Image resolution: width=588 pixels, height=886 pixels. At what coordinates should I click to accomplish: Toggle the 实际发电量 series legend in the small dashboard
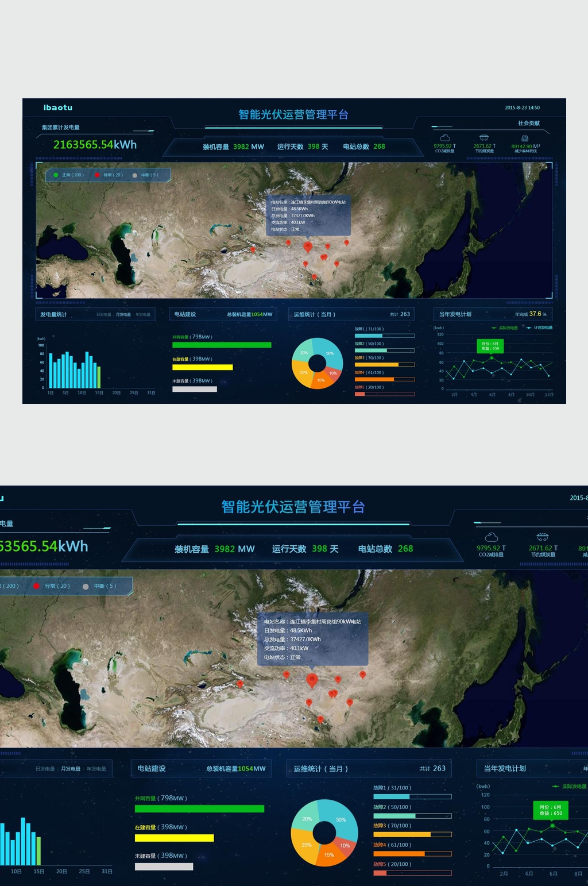pos(505,328)
